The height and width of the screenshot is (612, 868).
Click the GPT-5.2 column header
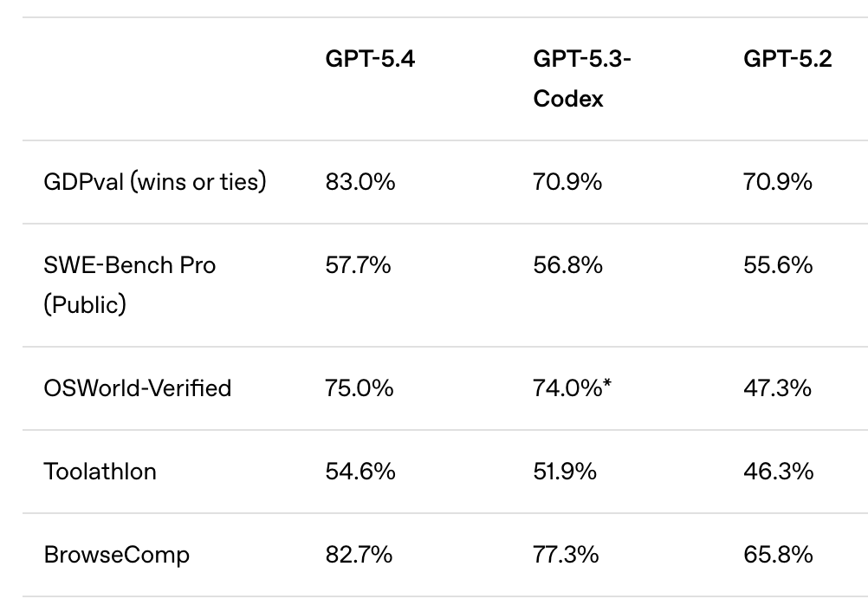pyautogui.click(x=787, y=60)
